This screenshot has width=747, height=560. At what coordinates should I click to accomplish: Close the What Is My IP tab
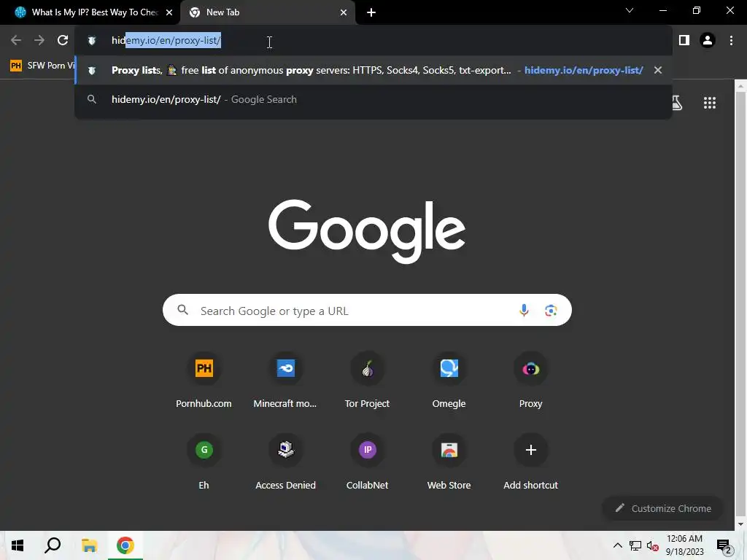(169, 12)
